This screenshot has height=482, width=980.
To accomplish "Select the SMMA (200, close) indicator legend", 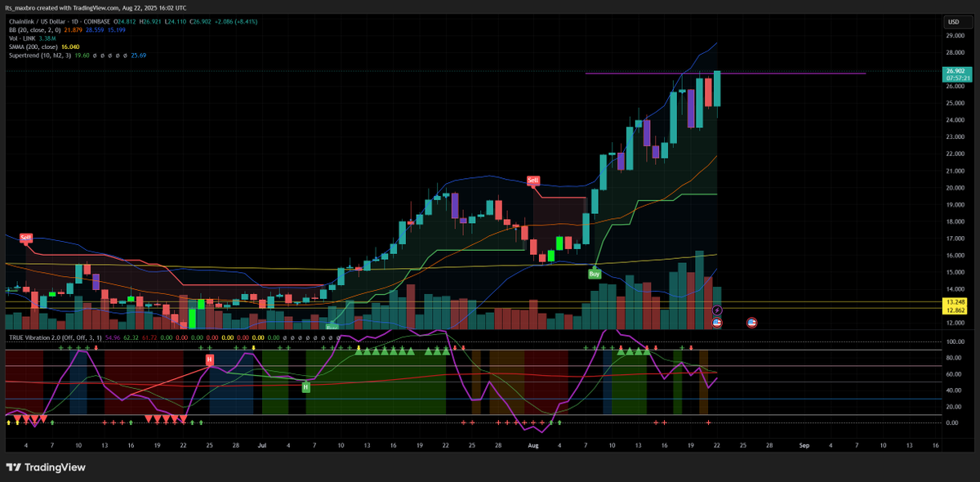I will point(33,46).
